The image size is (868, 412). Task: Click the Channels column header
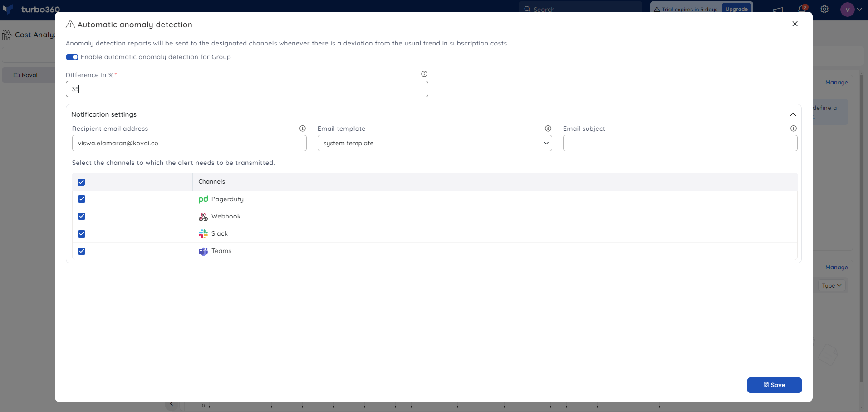click(211, 182)
